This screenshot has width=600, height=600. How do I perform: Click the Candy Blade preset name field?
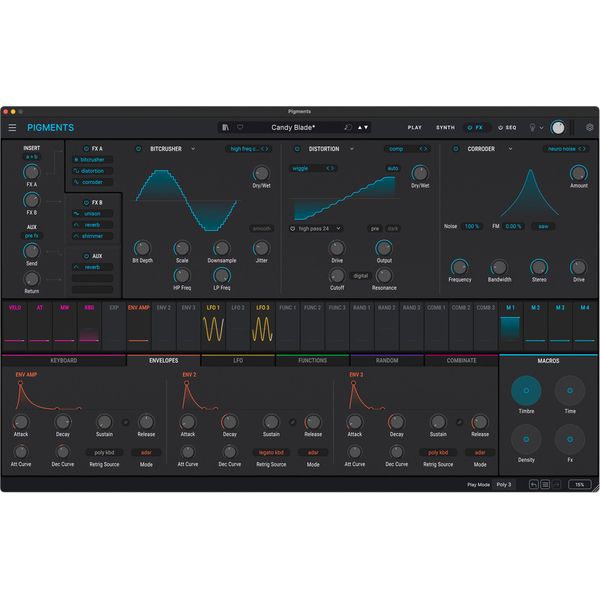(x=291, y=128)
